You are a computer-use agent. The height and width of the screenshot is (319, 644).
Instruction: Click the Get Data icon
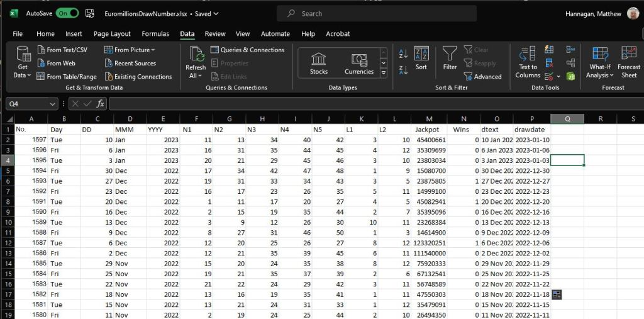point(23,57)
